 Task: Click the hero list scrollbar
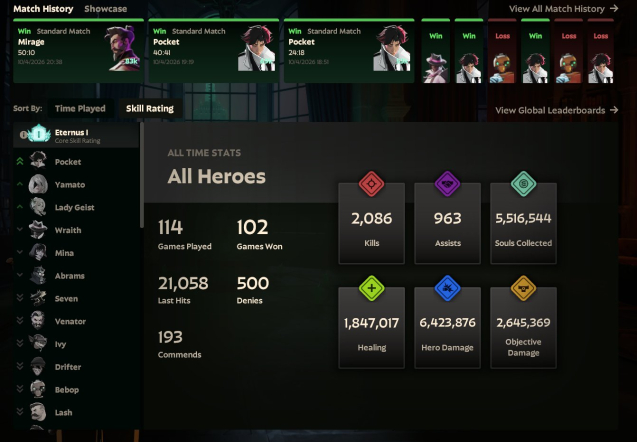point(142,175)
